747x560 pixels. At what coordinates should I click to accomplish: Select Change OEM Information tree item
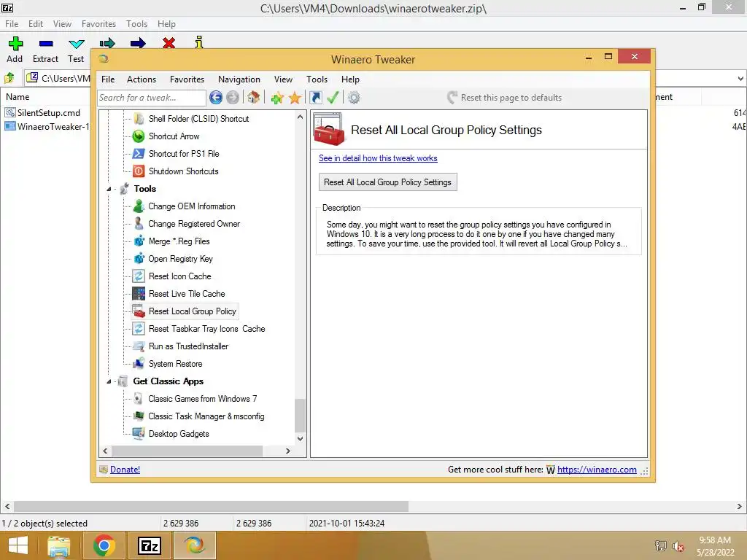coord(192,206)
